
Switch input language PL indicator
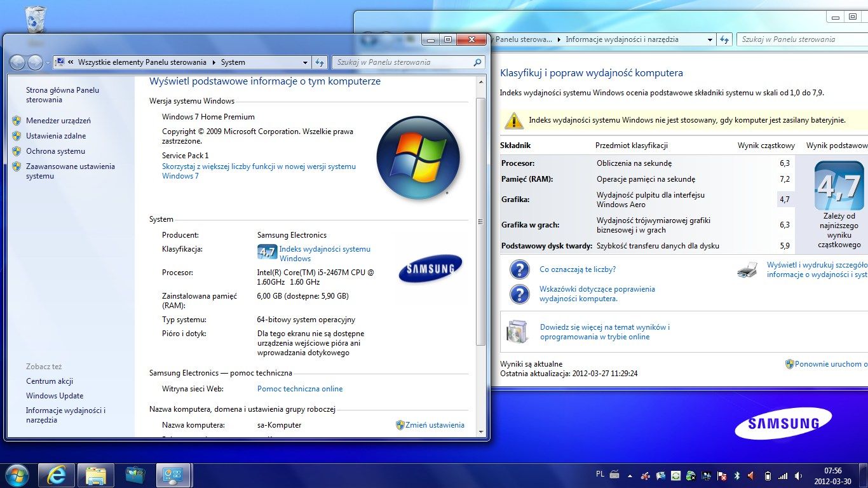pyautogui.click(x=600, y=473)
